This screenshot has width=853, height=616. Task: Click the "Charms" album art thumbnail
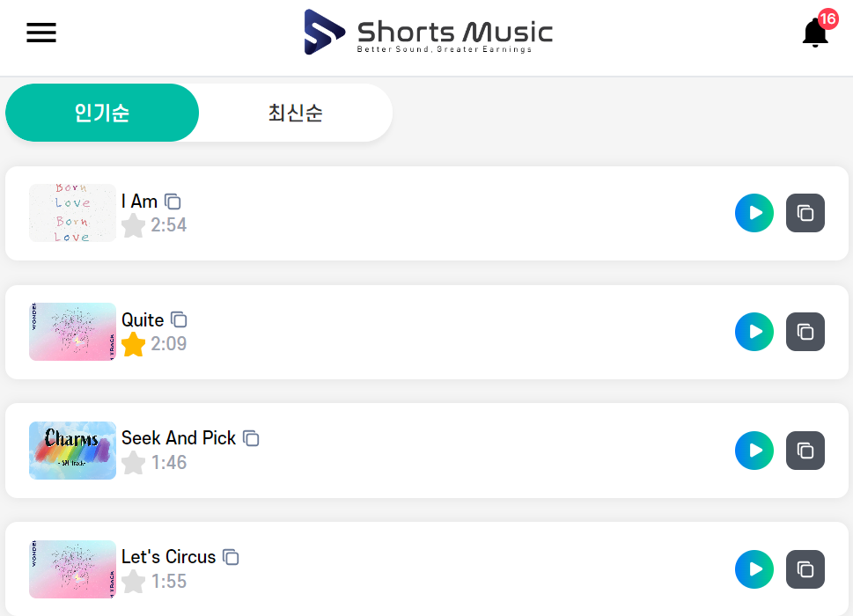click(x=71, y=451)
